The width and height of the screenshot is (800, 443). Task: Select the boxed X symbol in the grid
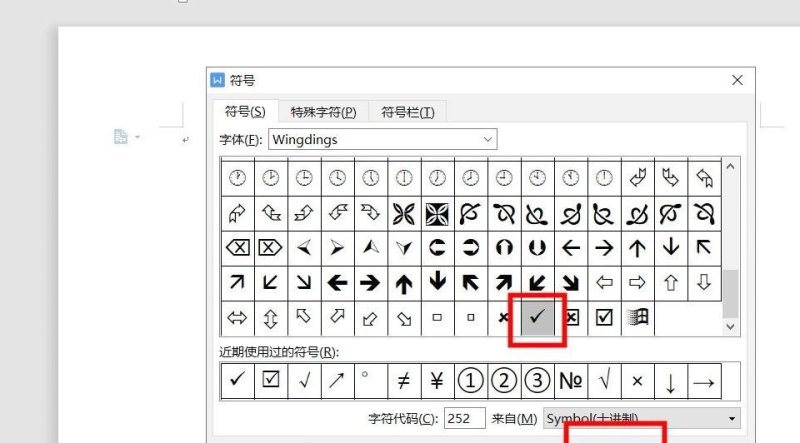(571, 317)
